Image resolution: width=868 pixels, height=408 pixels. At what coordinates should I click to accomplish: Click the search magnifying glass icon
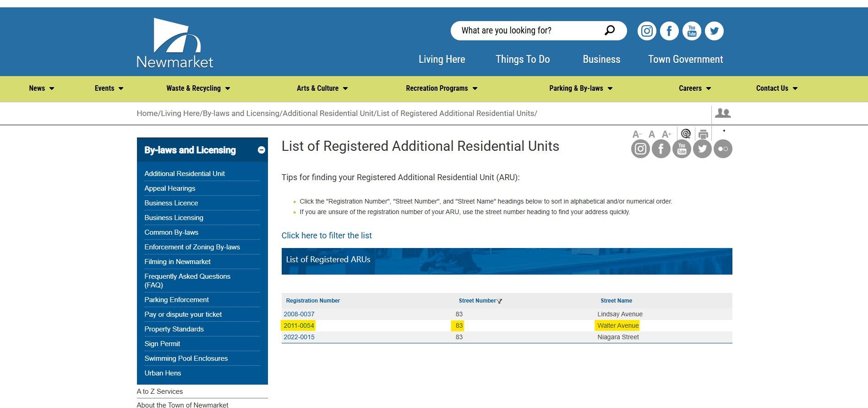click(609, 31)
